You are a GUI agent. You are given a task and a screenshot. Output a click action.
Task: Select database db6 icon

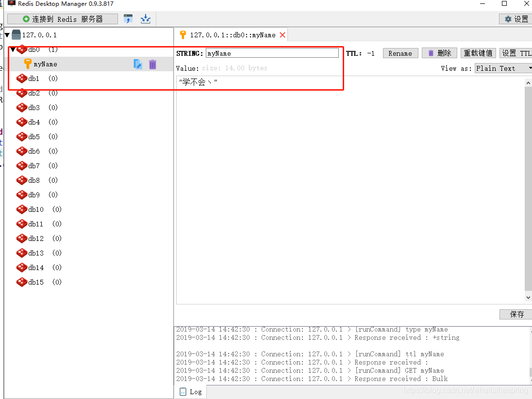point(22,151)
